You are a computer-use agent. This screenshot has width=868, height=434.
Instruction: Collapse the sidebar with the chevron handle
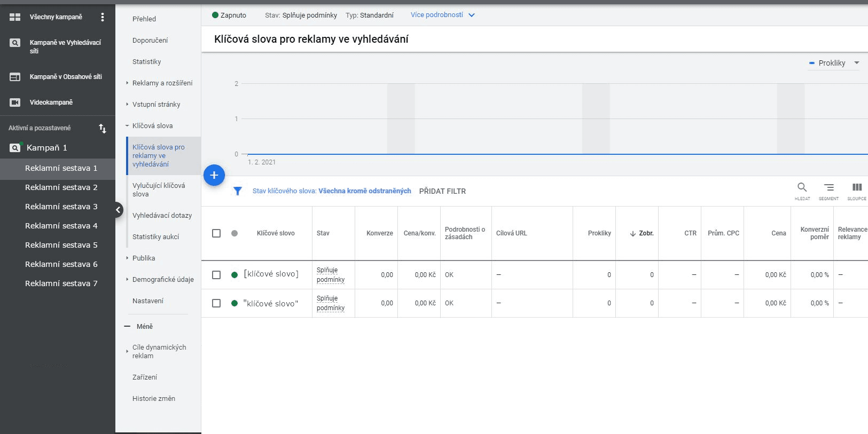point(119,210)
